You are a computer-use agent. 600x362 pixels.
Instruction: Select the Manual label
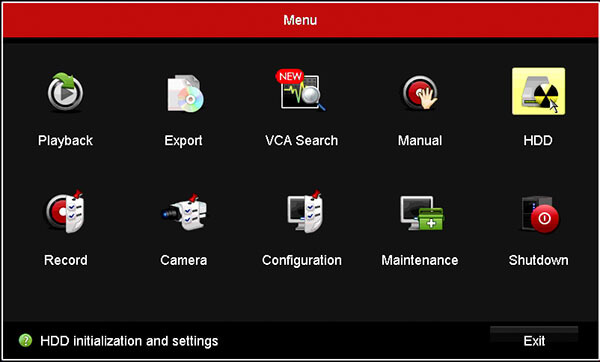tap(420, 140)
